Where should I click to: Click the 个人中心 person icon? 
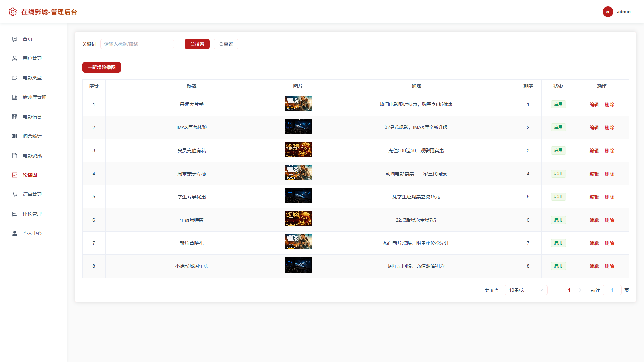pyautogui.click(x=15, y=233)
